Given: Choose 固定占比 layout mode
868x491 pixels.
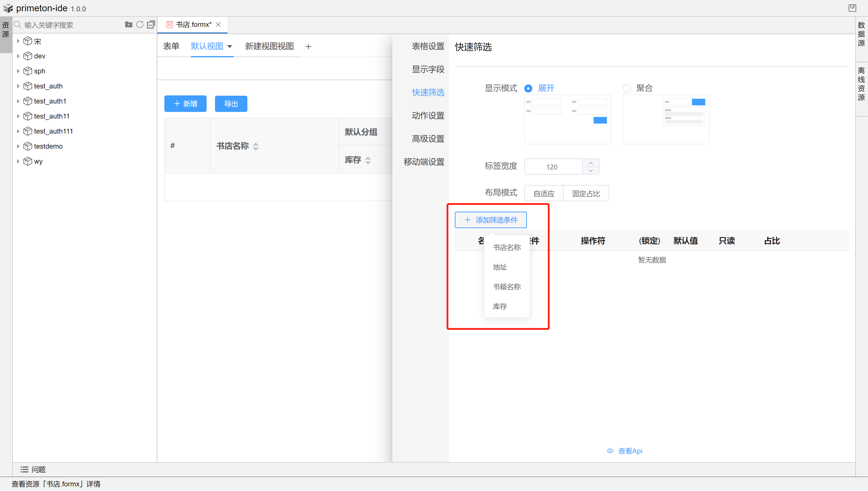Looking at the screenshot, I should (586, 193).
